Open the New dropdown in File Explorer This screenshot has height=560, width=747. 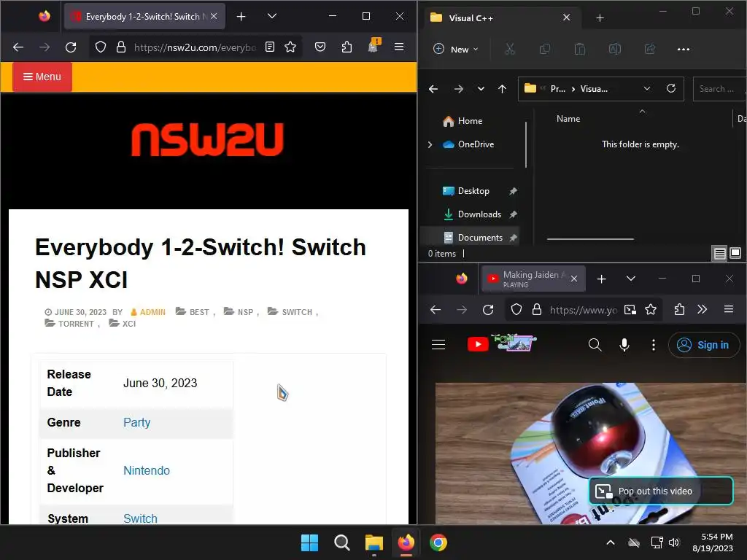click(x=455, y=49)
